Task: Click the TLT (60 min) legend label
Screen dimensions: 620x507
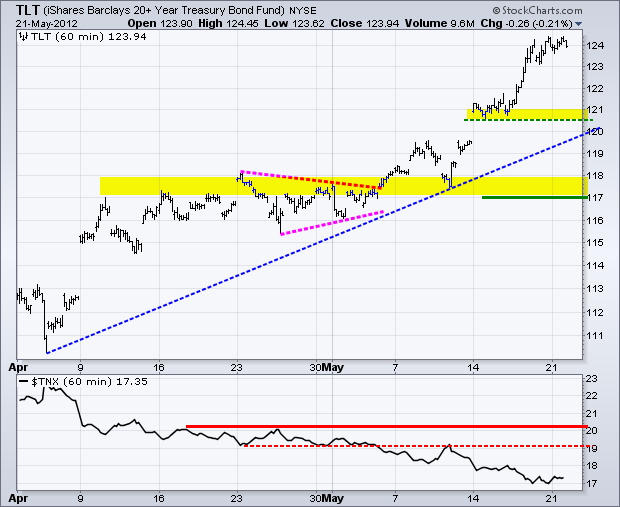Action: [x=88, y=37]
